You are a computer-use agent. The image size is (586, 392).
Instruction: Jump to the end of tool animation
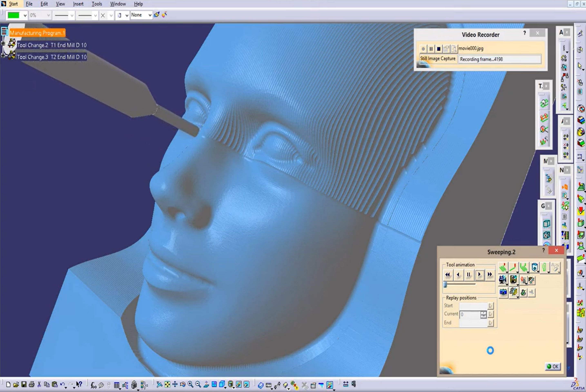click(490, 274)
